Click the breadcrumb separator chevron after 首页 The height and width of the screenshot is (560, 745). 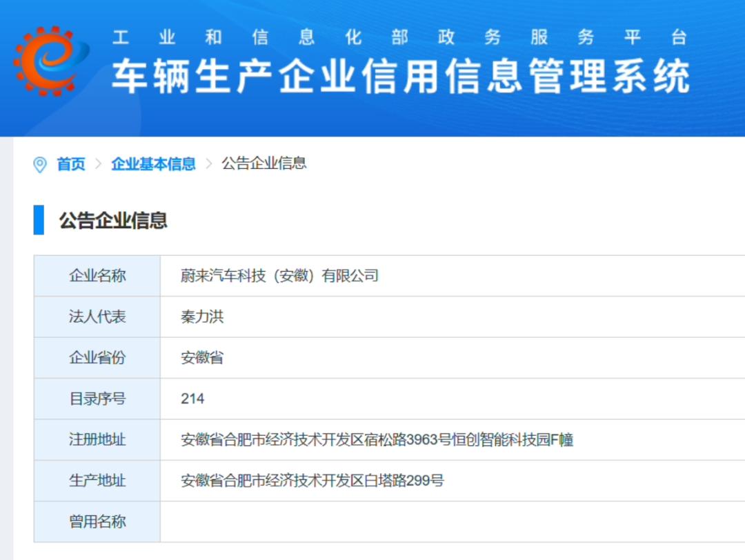pyautogui.click(x=98, y=164)
